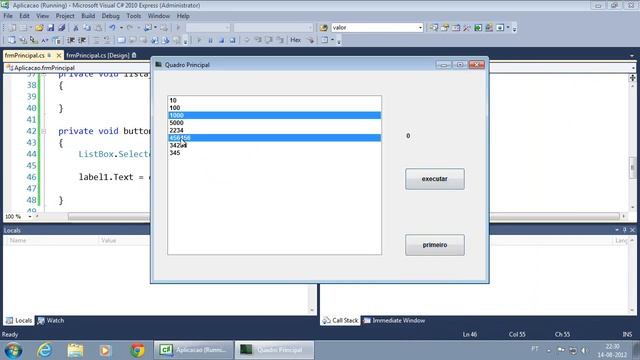Image resolution: width=640 pixels, height=360 pixels.
Task: Open Windows Explorer folder in taskbar
Action: [x=75, y=350]
